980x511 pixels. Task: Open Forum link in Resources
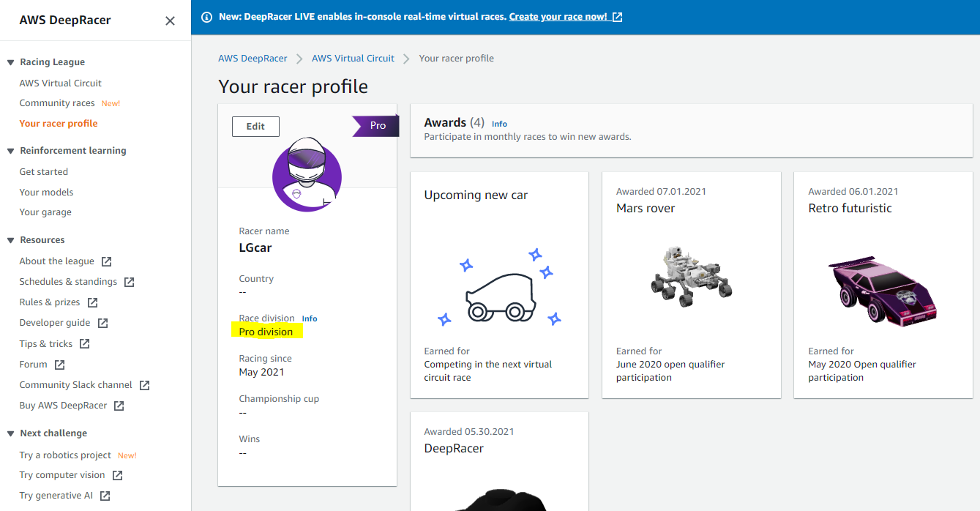coord(34,365)
